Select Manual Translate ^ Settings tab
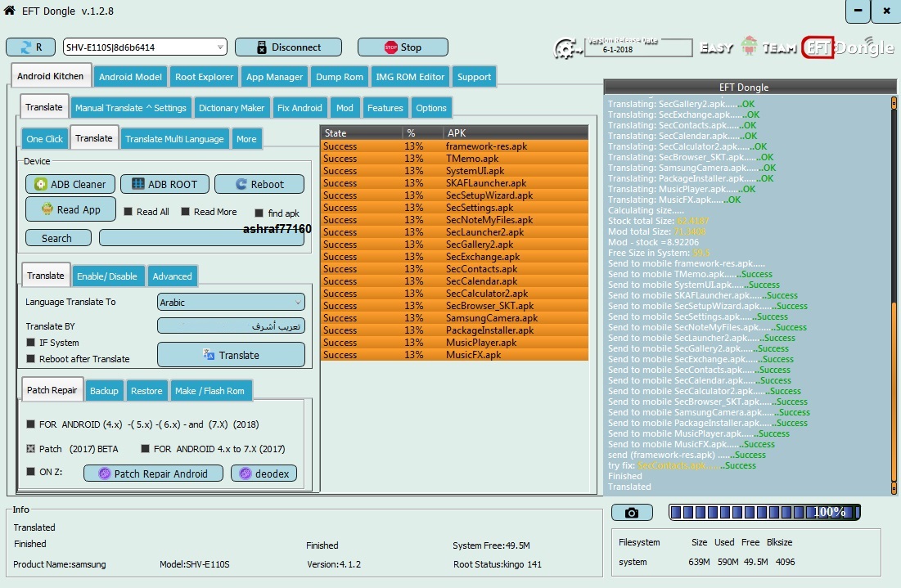The width and height of the screenshot is (901, 588). click(130, 108)
